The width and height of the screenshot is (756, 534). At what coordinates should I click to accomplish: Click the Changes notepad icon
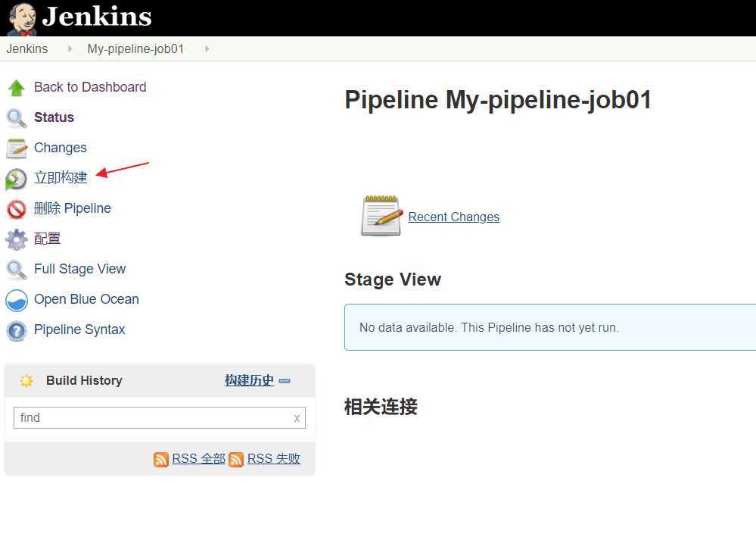17,148
